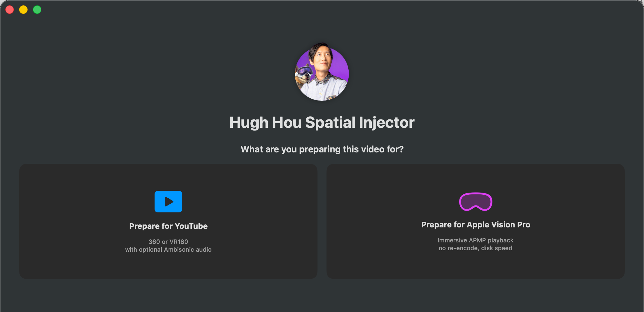Screen dimensions: 644x312
Task: Click the purple Vision Pro headset icon
Action: [476, 202]
